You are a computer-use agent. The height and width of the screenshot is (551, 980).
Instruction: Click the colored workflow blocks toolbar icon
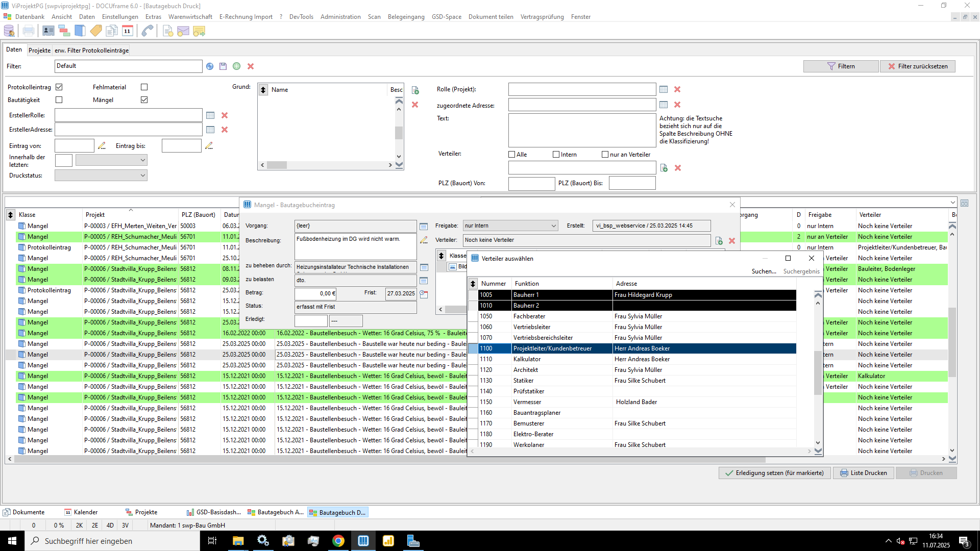tap(64, 31)
